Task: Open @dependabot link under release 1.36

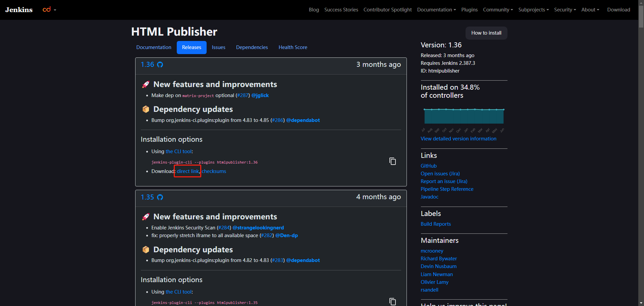Action: 303,120
